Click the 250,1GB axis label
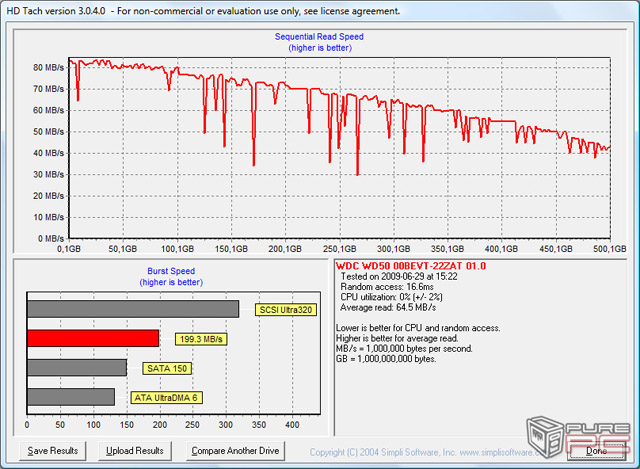This screenshot has width=640, height=469. pyautogui.click(x=340, y=249)
